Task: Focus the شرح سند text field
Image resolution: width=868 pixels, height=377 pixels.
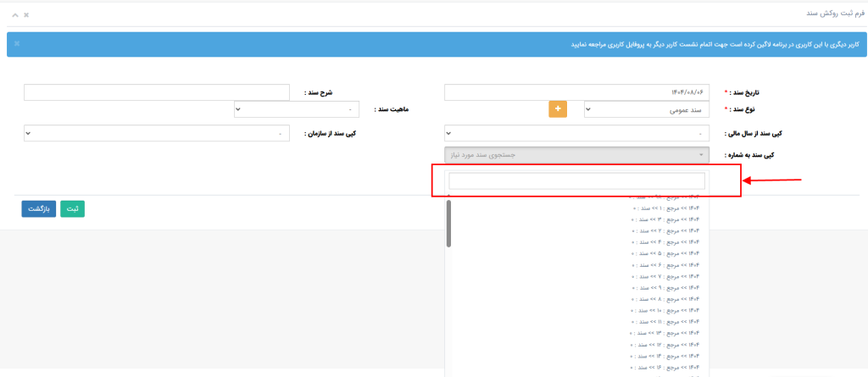Action: 157,91
